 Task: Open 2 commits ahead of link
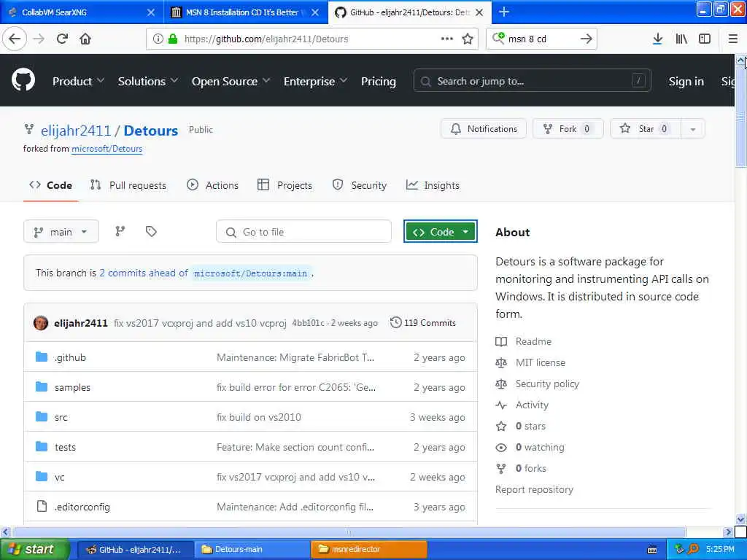coord(144,273)
